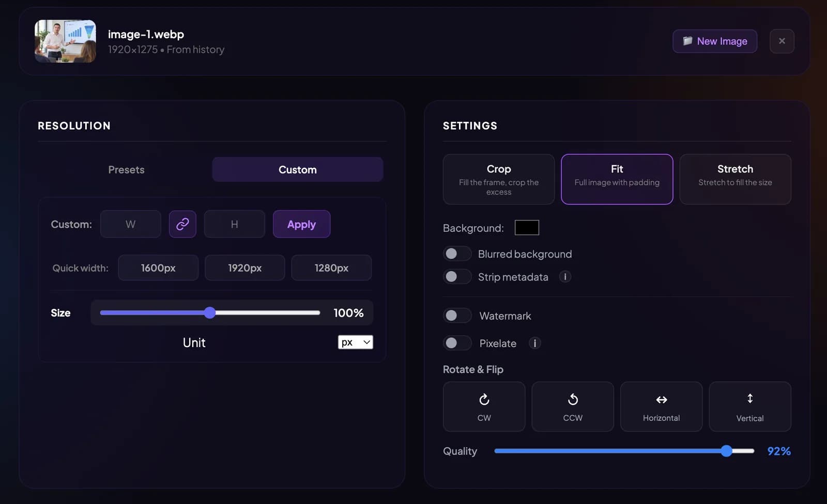Open Pixelate info icon
827x504 pixels.
[x=535, y=343]
